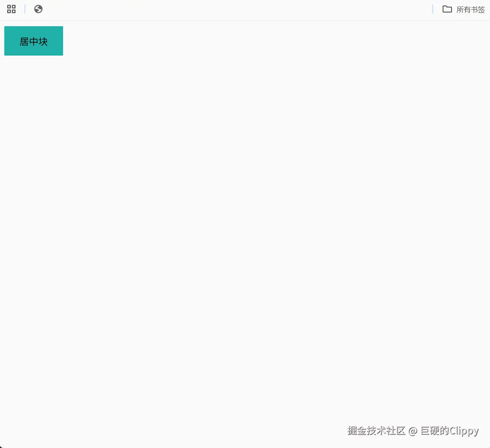This screenshot has width=490, height=448.
Task: Click the apps grid icon at top left
Action: (11, 9)
